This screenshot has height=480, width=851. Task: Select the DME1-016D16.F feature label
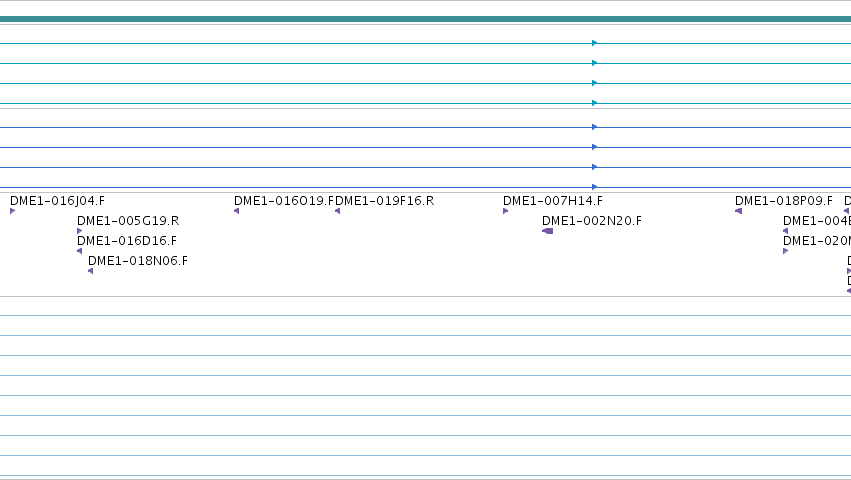tap(127, 241)
